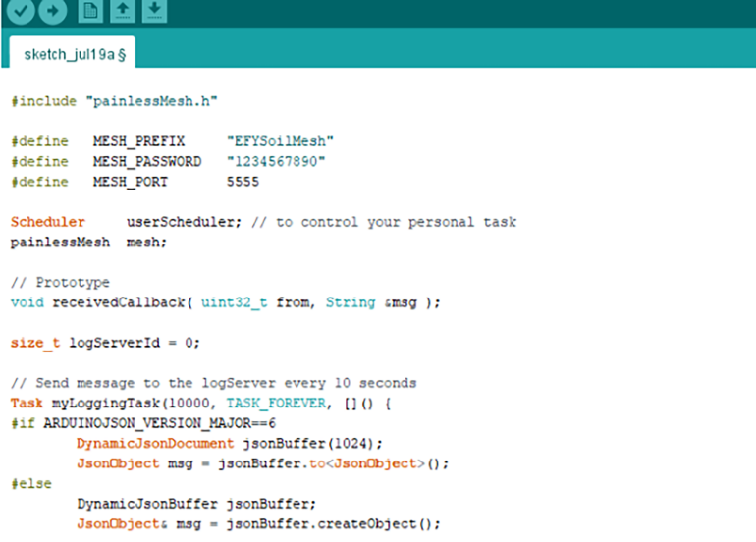This screenshot has height=542, width=756.
Task: Click the #else directive
Action: [31, 484]
